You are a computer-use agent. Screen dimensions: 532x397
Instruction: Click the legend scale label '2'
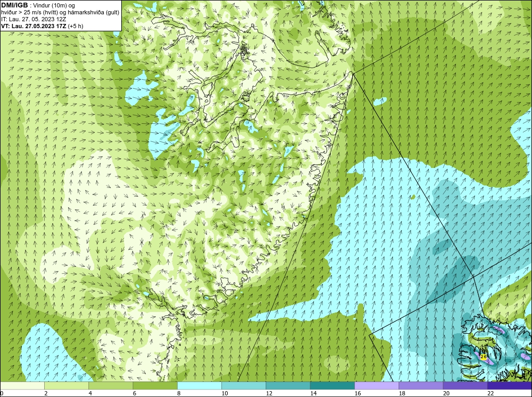tap(46, 393)
